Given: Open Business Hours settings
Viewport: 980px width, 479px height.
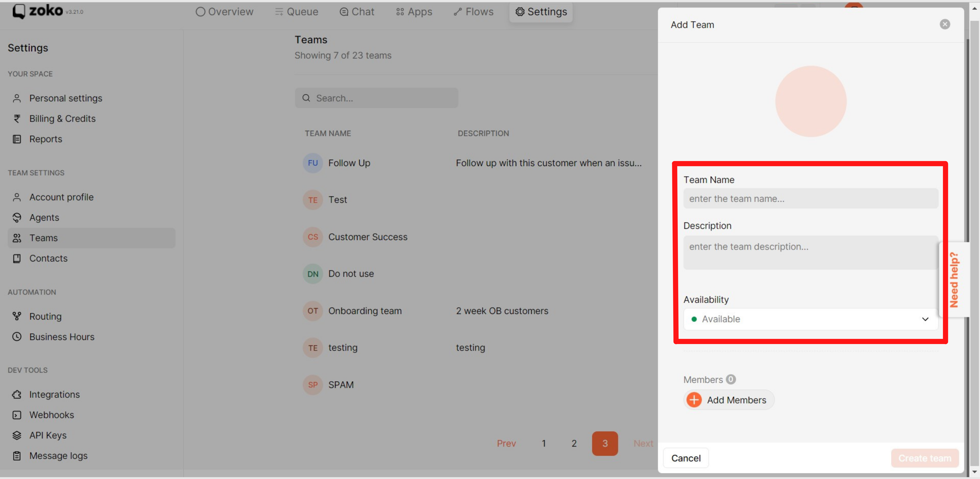Looking at the screenshot, I should tap(91, 337).
